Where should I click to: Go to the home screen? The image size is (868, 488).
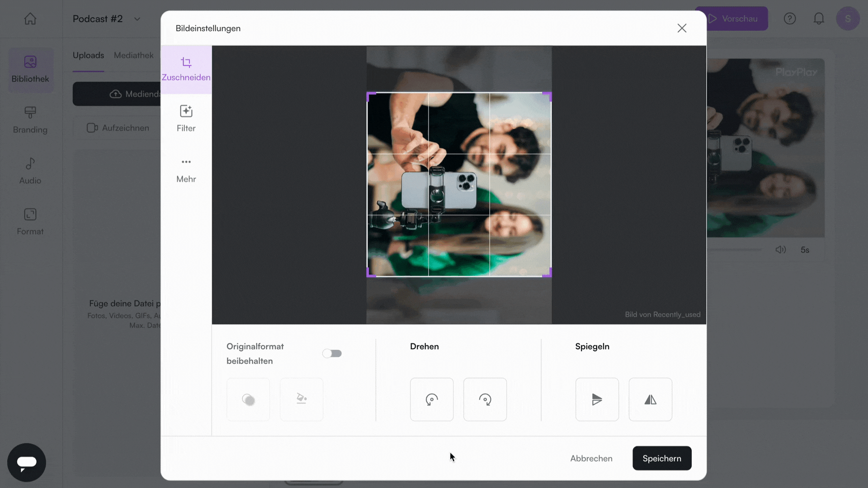30,19
